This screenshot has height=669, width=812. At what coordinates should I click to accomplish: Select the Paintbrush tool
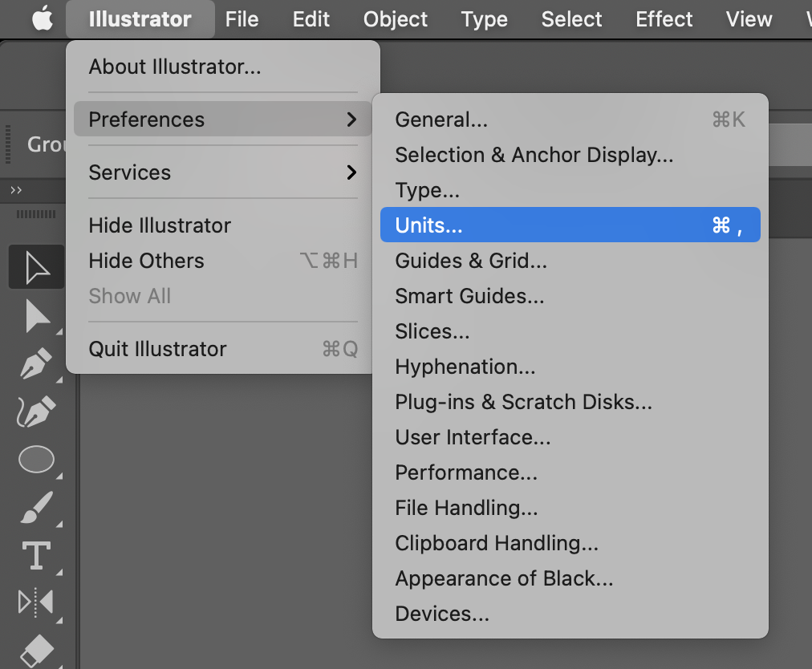[x=36, y=508]
